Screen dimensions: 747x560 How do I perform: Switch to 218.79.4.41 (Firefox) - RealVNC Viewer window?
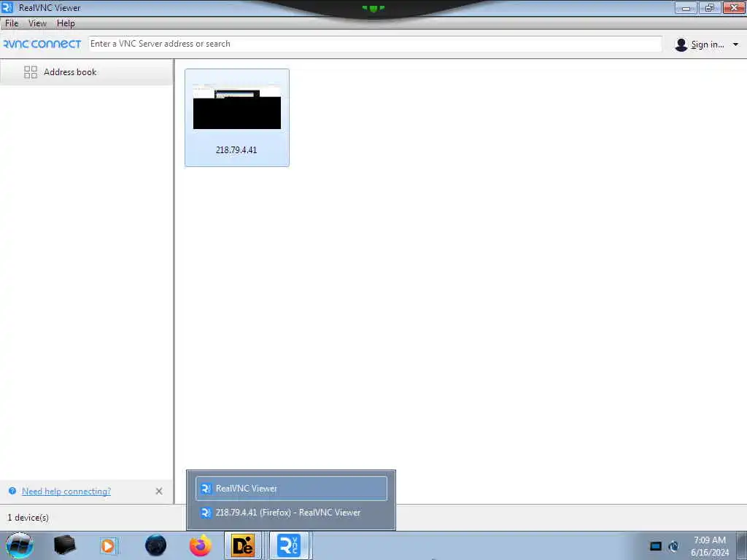point(291,513)
